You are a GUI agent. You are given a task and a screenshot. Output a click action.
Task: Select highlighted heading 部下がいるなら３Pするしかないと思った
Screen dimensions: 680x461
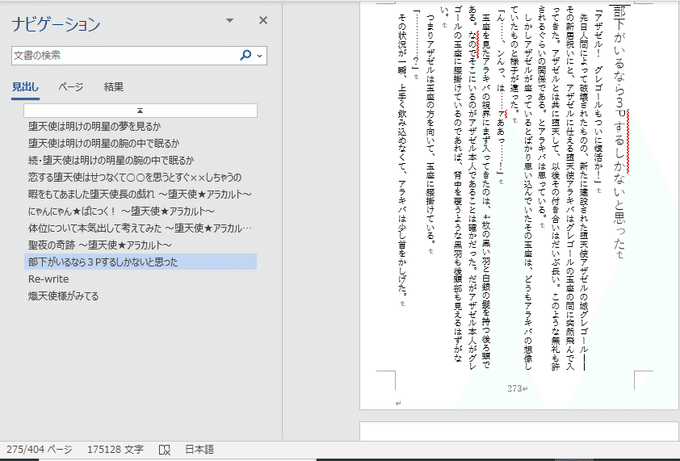(141, 262)
